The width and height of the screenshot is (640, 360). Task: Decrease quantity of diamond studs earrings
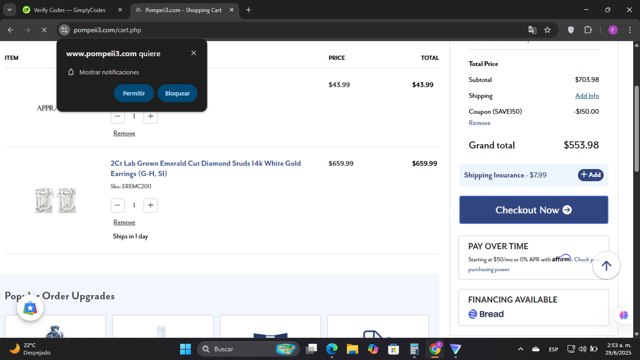coord(118,205)
